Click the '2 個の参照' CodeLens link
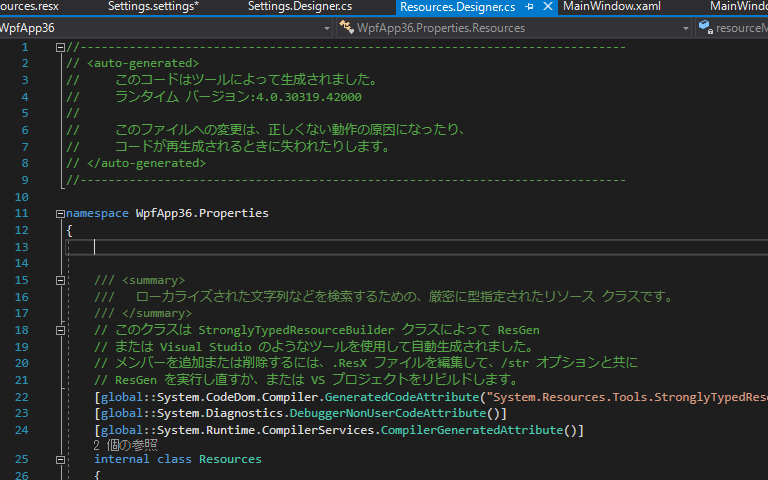The height and width of the screenshot is (480, 768). click(x=125, y=445)
